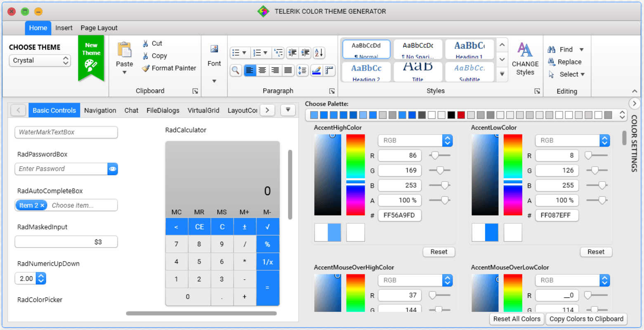Select the Navigation tab
The image size is (644, 330).
[x=100, y=111]
